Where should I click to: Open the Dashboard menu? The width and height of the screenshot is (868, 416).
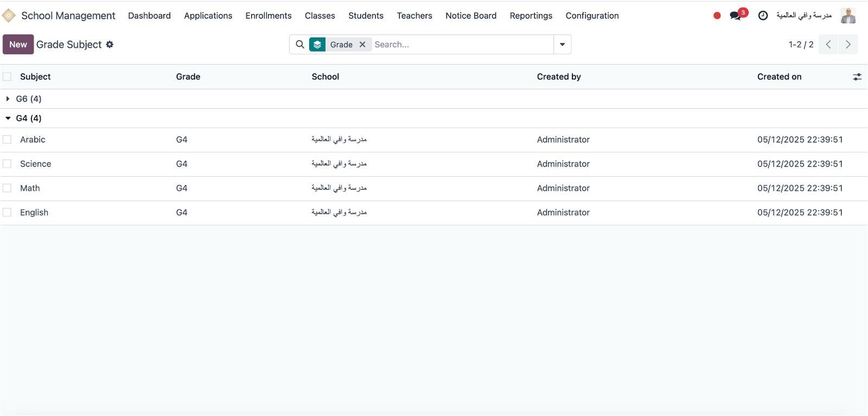tap(149, 16)
